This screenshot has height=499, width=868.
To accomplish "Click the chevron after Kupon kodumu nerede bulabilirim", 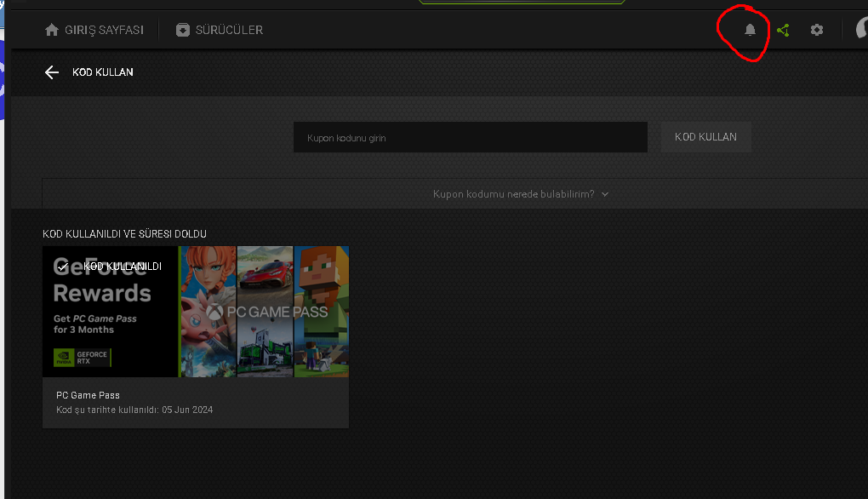I will click(x=605, y=194).
